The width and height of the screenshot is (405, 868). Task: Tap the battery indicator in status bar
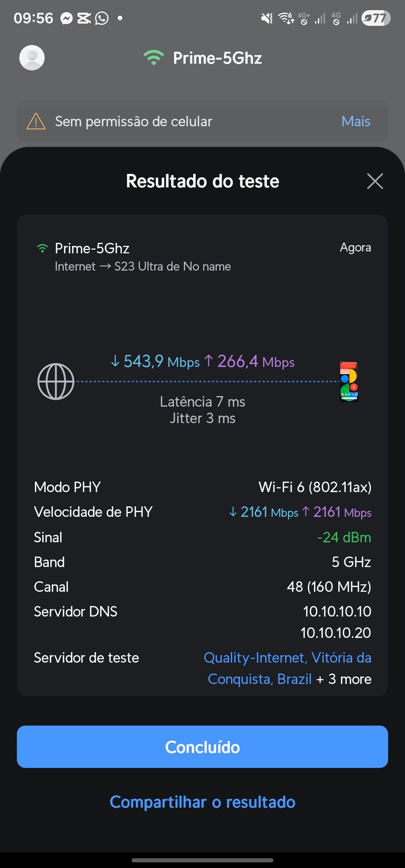pyautogui.click(x=376, y=18)
